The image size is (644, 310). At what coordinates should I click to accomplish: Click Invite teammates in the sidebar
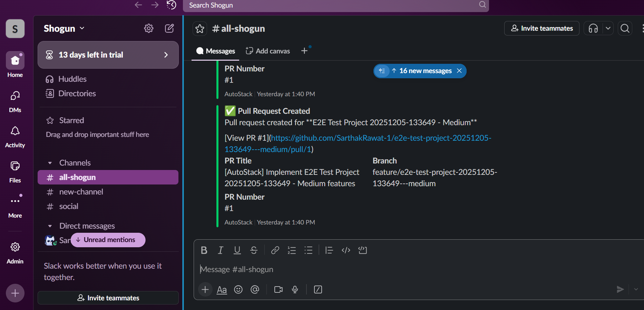click(x=108, y=298)
